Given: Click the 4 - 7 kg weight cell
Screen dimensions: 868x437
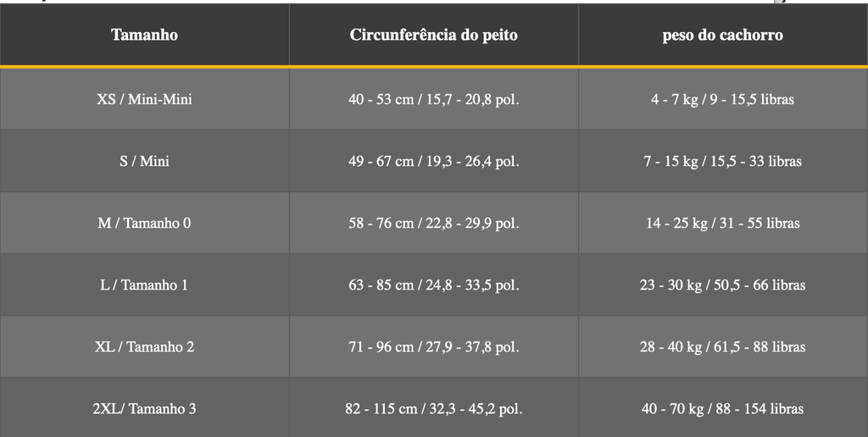Looking at the screenshot, I should 723,99.
